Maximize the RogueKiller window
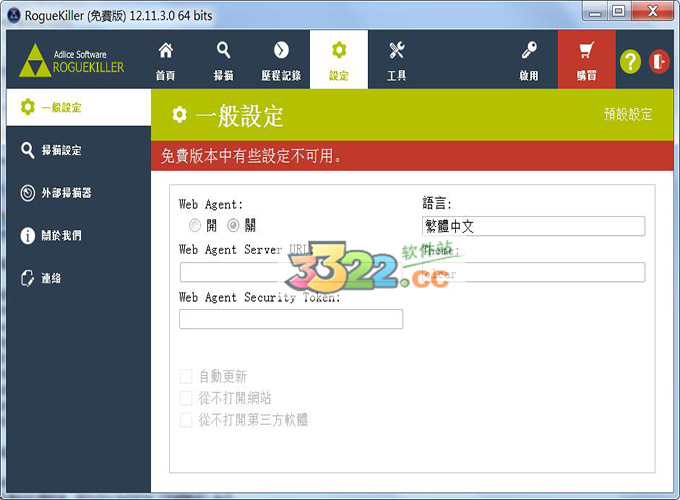Image resolution: width=680 pixels, height=500 pixels. 619,11
